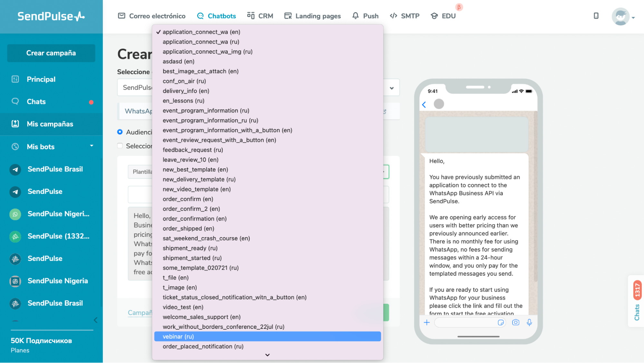
Task: Click the Crear campaña button
Action: point(51,53)
